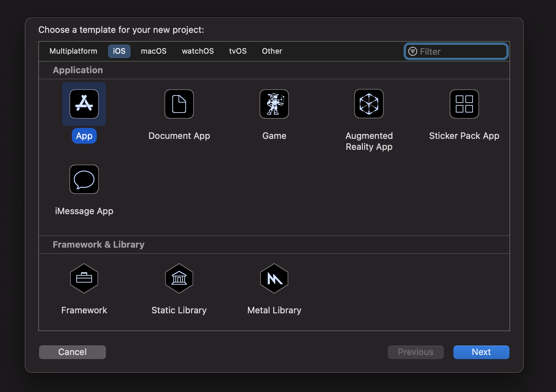This screenshot has height=392, width=556.
Task: Click the Next button
Action: tap(481, 352)
